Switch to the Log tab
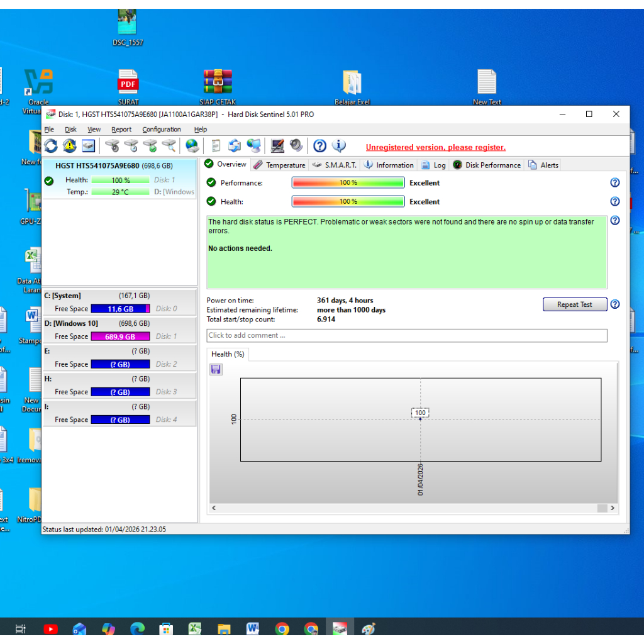The width and height of the screenshot is (644, 644). [x=434, y=165]
